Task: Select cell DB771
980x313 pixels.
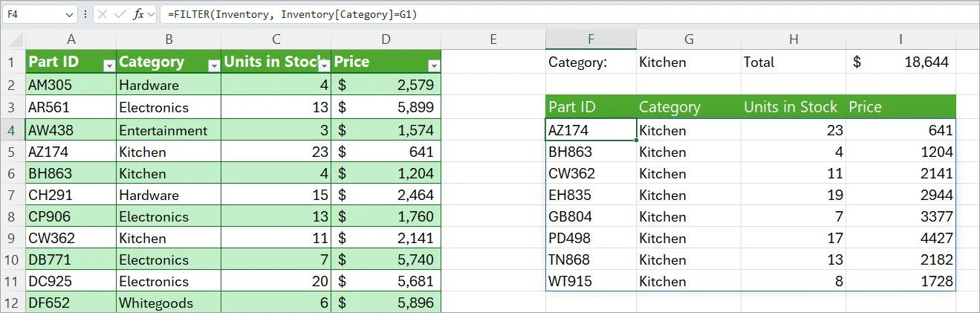Action: [71, 259]
